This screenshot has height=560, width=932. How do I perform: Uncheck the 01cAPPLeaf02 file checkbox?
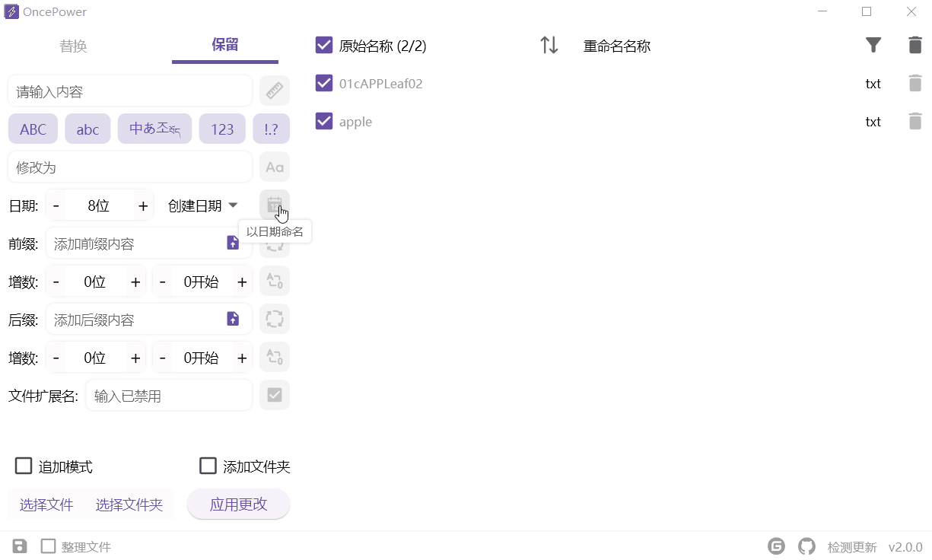click(x=324, y=83)
